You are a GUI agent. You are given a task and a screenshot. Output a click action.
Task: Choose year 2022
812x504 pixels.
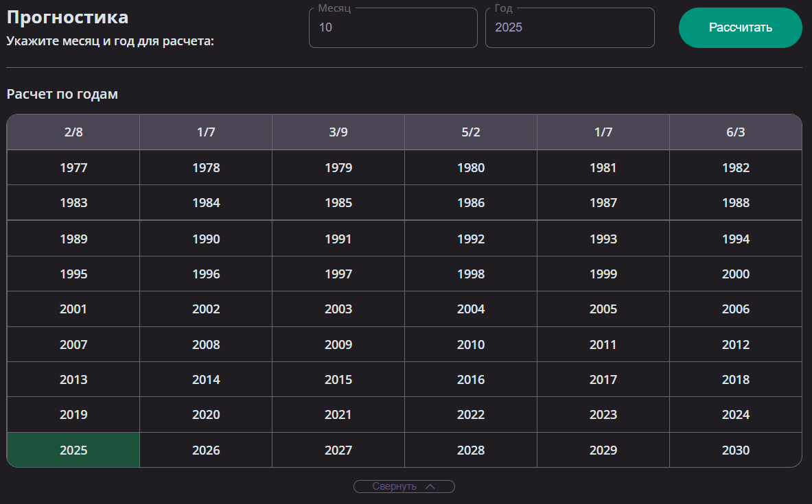point(471,414)
